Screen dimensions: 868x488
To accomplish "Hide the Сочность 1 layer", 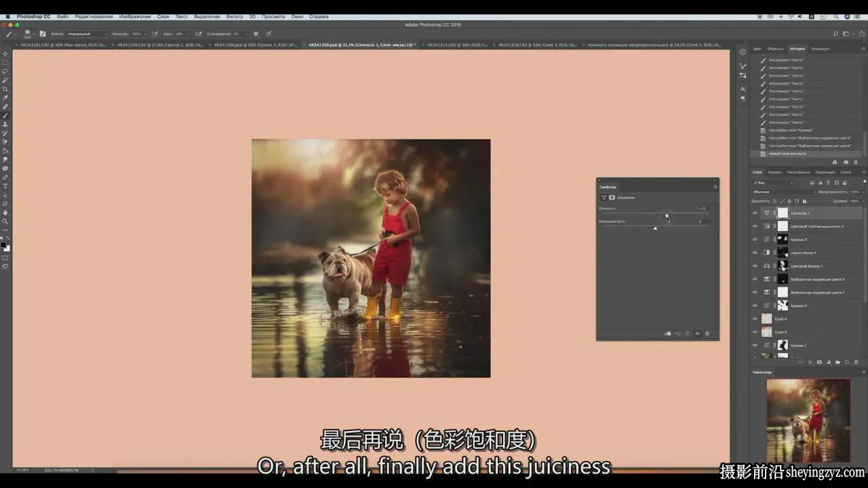I will tap(755, 213).
